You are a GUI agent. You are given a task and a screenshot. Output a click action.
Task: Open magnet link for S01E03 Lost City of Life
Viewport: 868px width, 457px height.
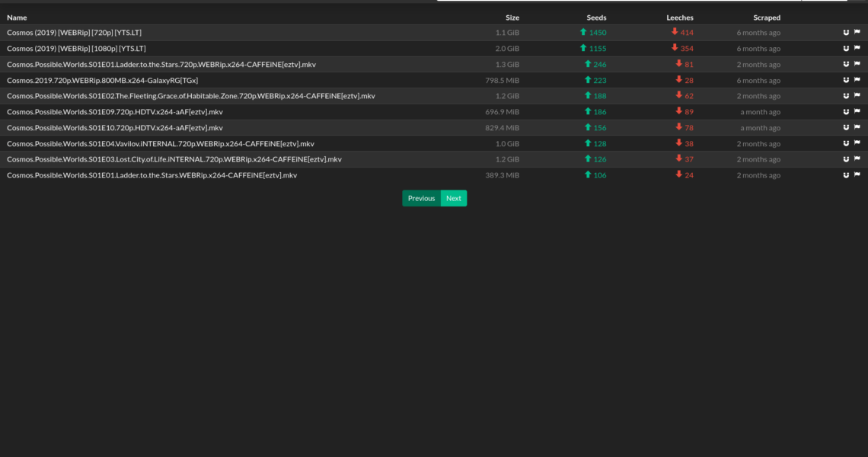(846, 159)
